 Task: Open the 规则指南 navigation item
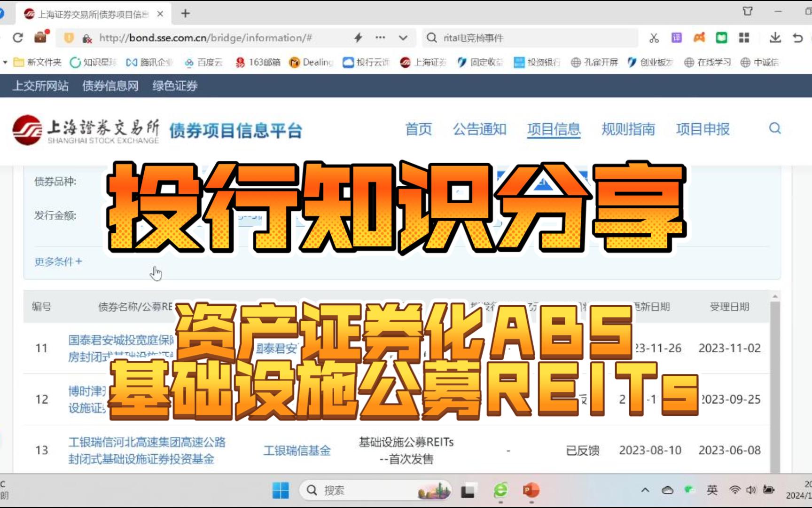point(628,129)
